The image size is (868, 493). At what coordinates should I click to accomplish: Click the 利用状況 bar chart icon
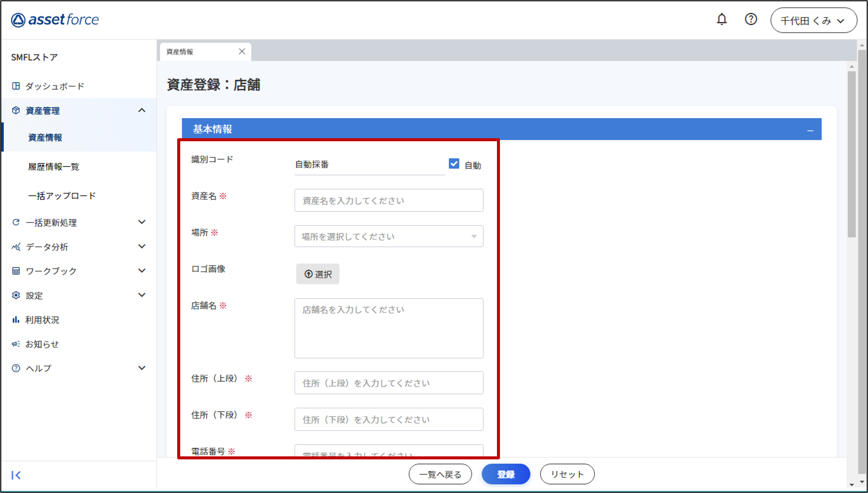(16, 320)
